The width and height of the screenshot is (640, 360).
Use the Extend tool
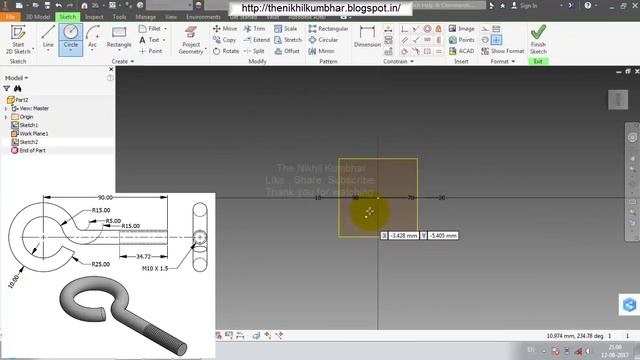coord(257,40)
